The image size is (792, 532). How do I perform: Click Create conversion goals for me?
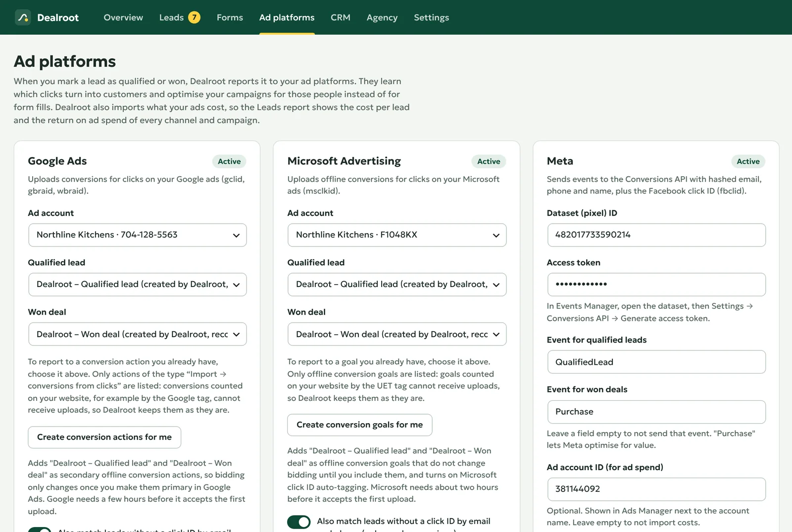coord(360,425)
